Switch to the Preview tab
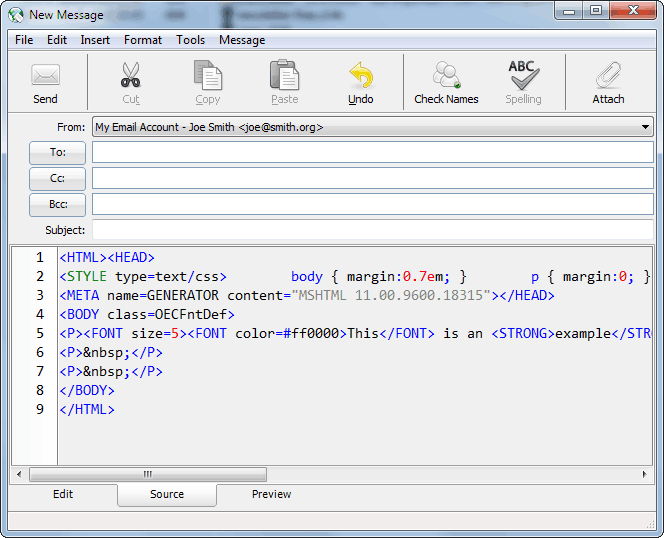The image size is (664, 538). click(x=271, y=494)
